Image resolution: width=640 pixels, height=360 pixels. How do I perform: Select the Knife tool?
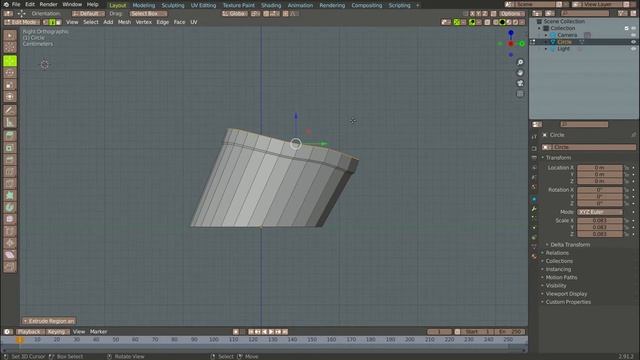pyautogui.click(x=10, y=183)
